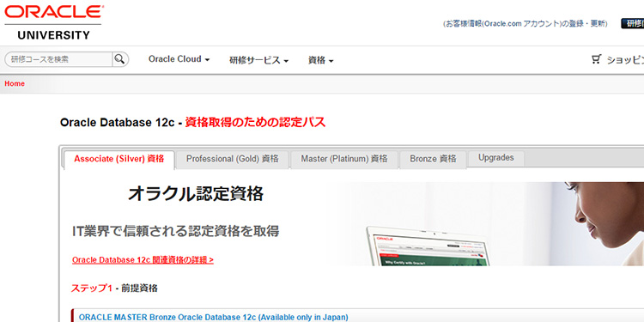Image resolution: width=644 pixels, height=322 pixels.
Task: Click the ショッピング cart text link
Action: coord(625,60)
